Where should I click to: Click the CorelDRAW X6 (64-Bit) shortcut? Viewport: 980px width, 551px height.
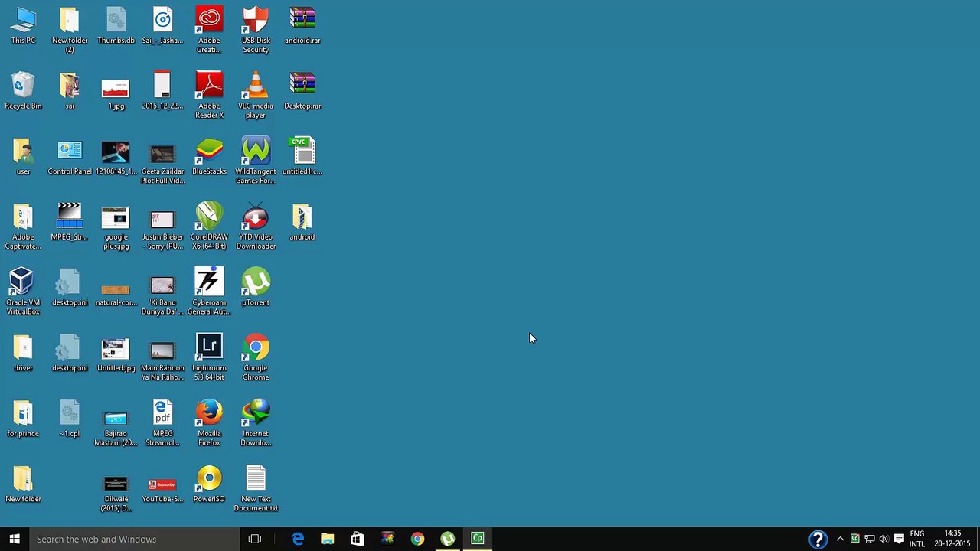(209, 227)
